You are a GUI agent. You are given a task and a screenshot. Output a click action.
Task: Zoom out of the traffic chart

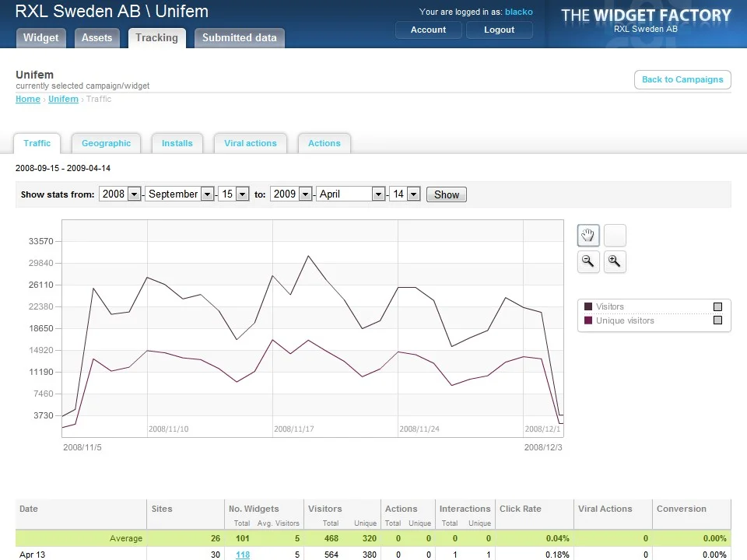[x=588, y=261]
